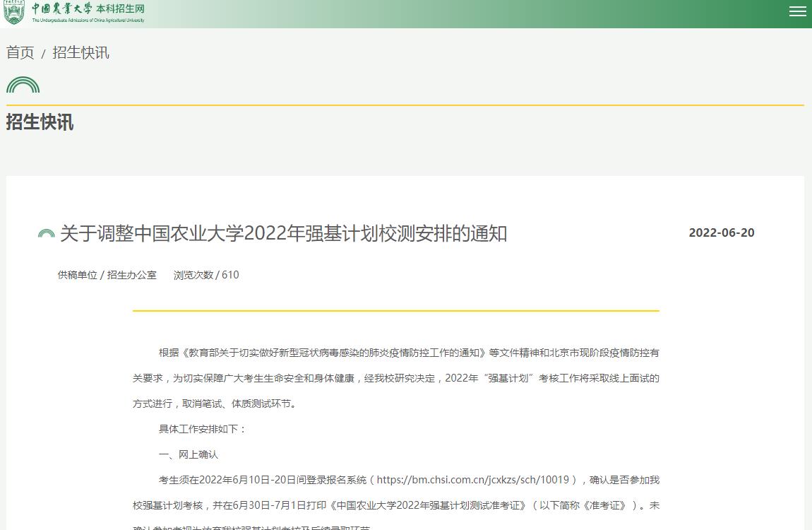812x530 pixels.
Task: Go to 首页 breadcrumb link
Action: click(20, 52)
